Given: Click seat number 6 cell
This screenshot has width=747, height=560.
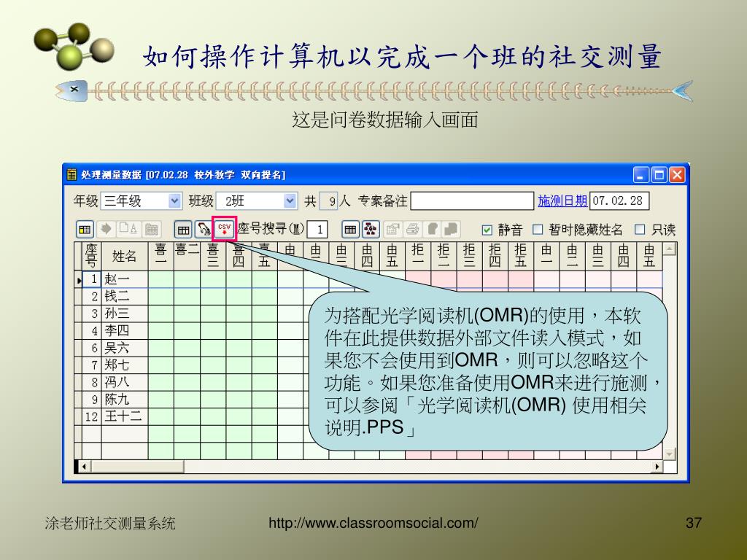Looking at the screenshot, I should coord(91,348).
